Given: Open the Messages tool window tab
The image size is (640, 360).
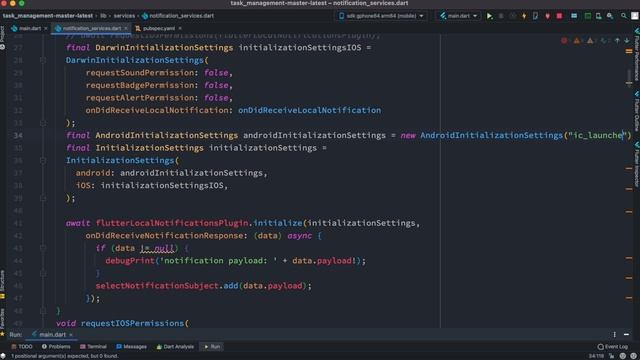Looking at the screenshot, I should coord(131,347).
